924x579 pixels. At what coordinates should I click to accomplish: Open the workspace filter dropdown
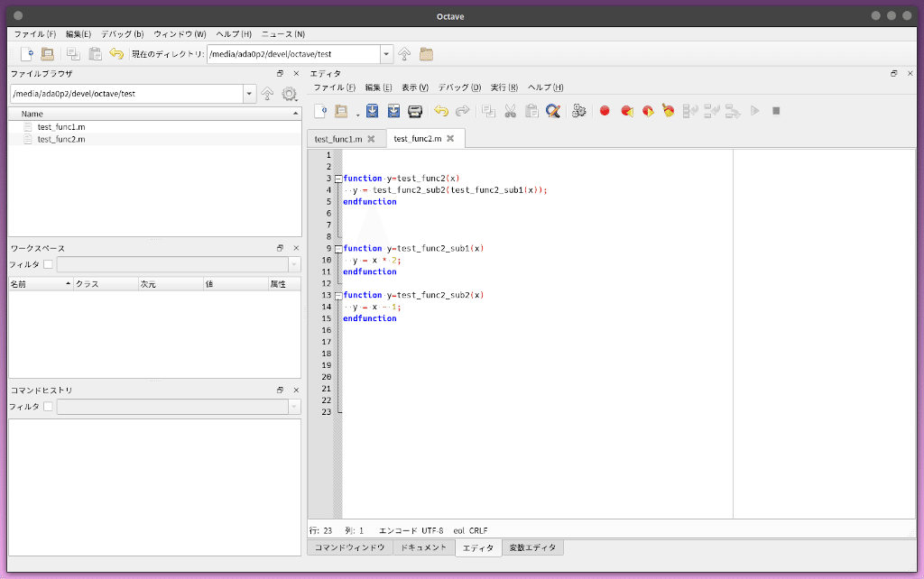click(294, 264)
